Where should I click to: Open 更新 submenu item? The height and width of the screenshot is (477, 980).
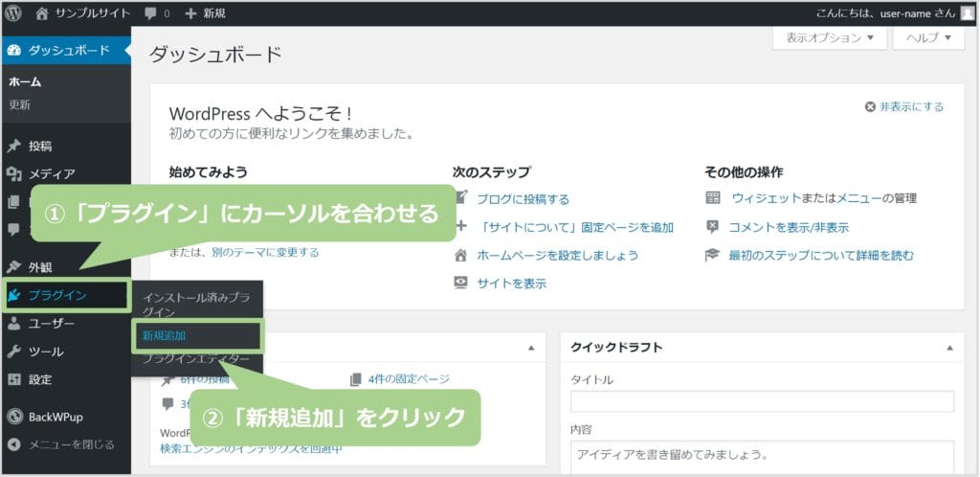[x=19, y=105]
